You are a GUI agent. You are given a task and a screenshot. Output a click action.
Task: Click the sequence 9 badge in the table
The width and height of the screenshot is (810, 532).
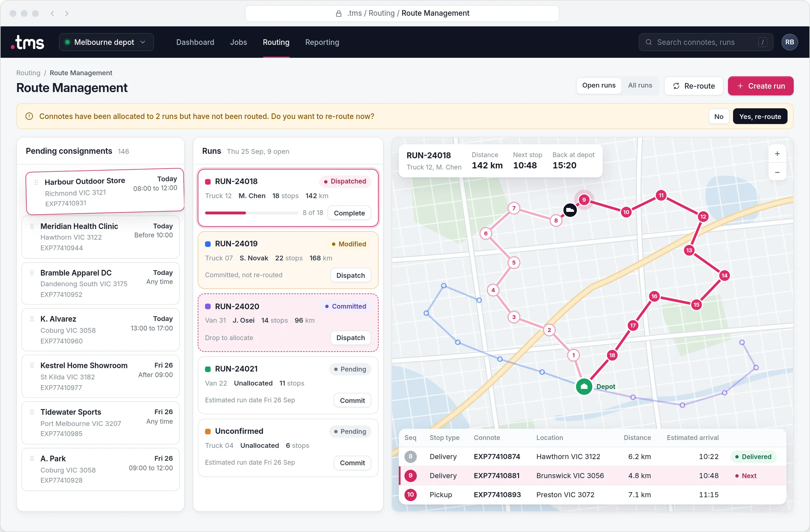[410, 475]
